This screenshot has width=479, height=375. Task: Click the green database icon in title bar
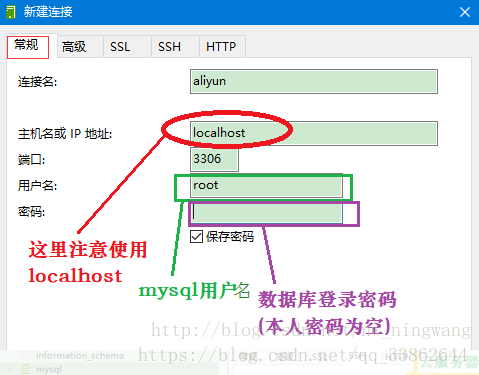pyautogui.click(x=11, y=12)
